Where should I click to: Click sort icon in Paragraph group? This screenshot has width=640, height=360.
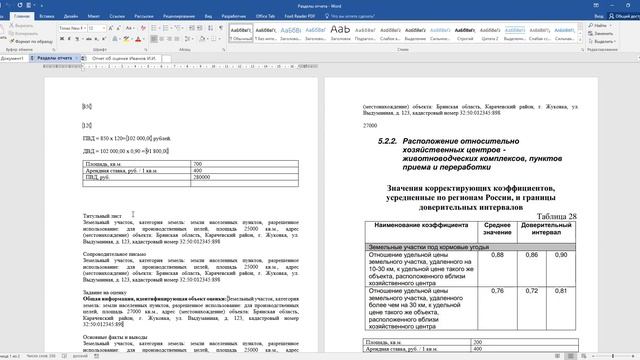[x=210, y=28]
